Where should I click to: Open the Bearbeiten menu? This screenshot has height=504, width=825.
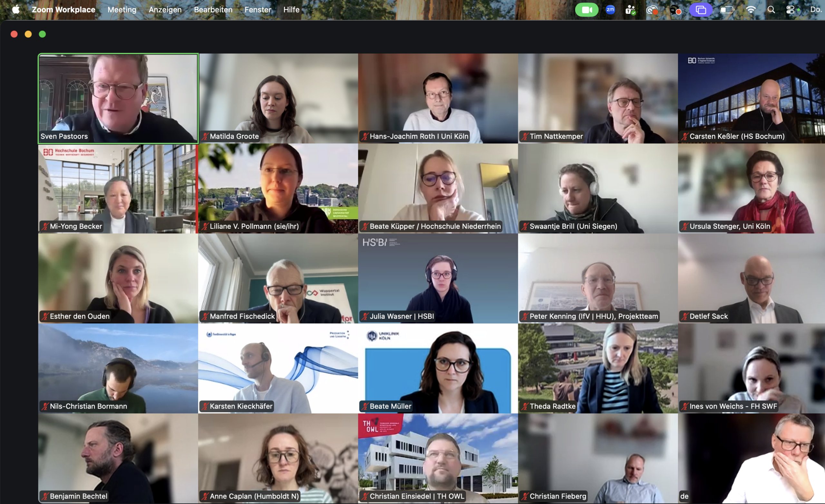(x=213, y=10)
